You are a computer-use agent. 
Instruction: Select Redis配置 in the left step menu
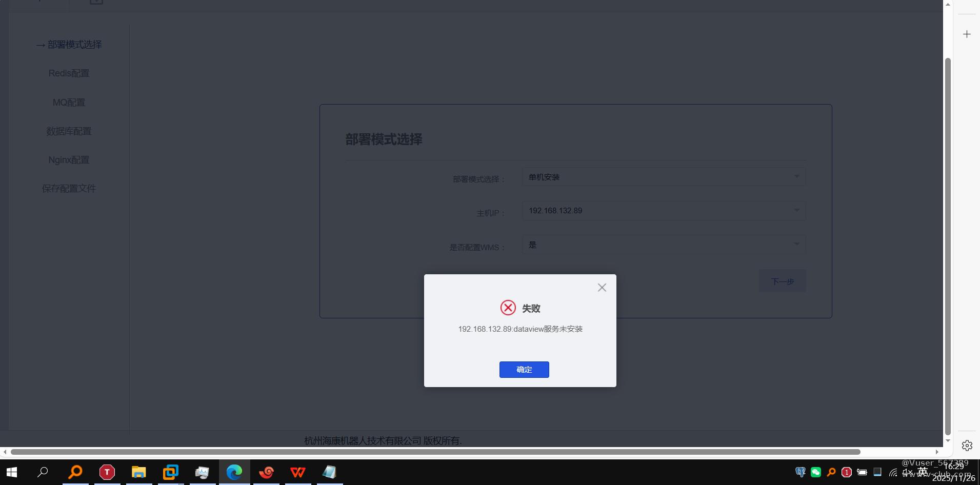(69, 73)
